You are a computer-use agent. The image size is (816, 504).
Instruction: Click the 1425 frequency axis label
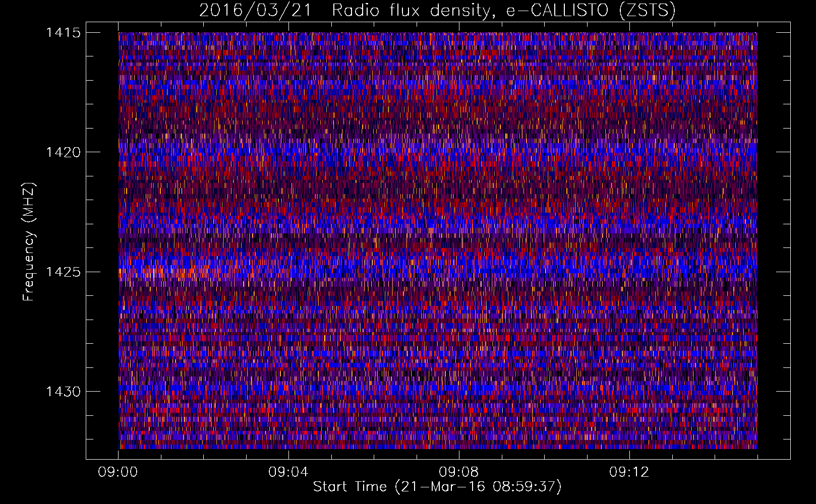pos(63,272)
